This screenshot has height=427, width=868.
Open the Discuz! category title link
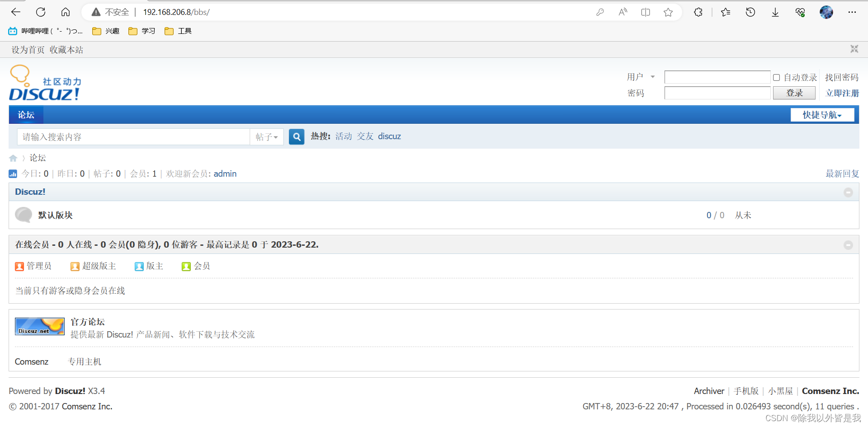30,192
